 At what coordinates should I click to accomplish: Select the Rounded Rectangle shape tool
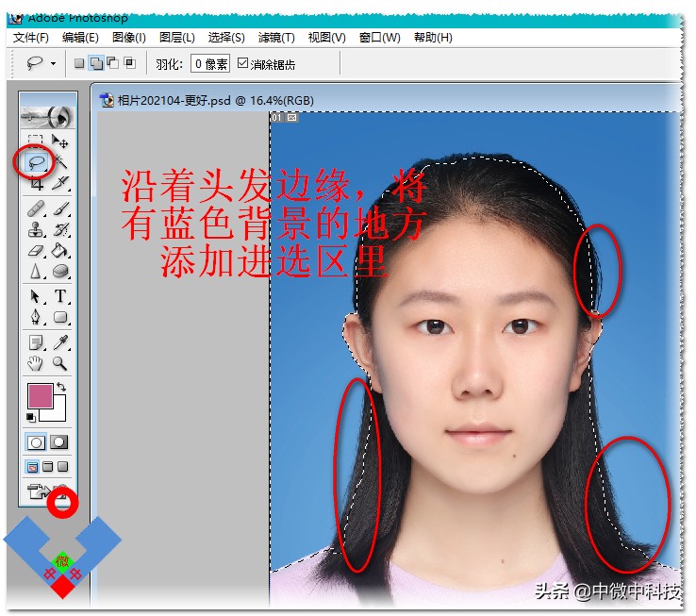pos(60,317)
